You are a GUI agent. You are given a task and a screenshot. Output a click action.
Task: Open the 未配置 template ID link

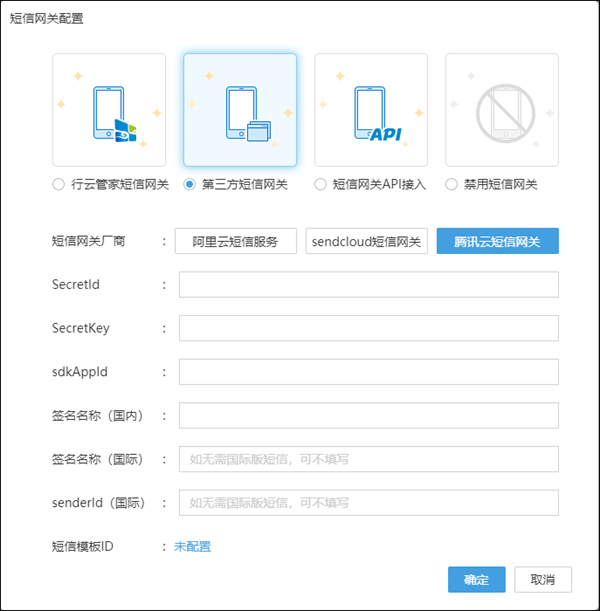[193, 546]
